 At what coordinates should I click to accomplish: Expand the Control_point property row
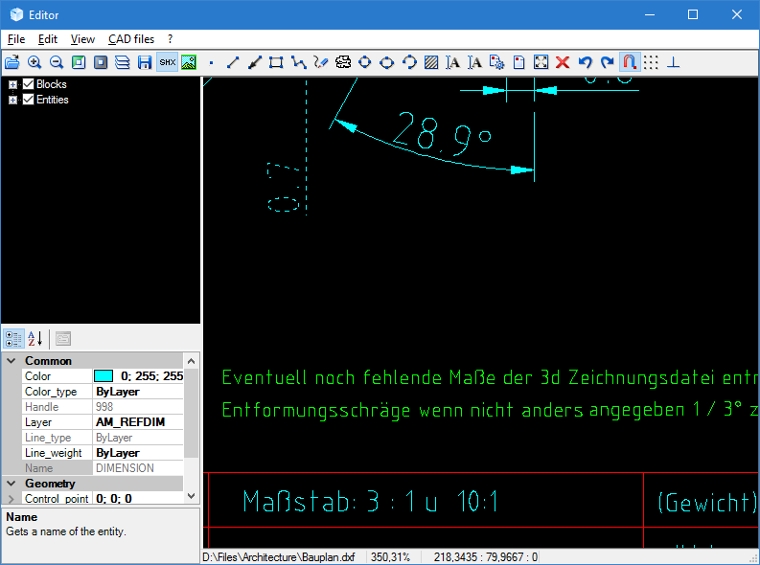pos(11,498)
